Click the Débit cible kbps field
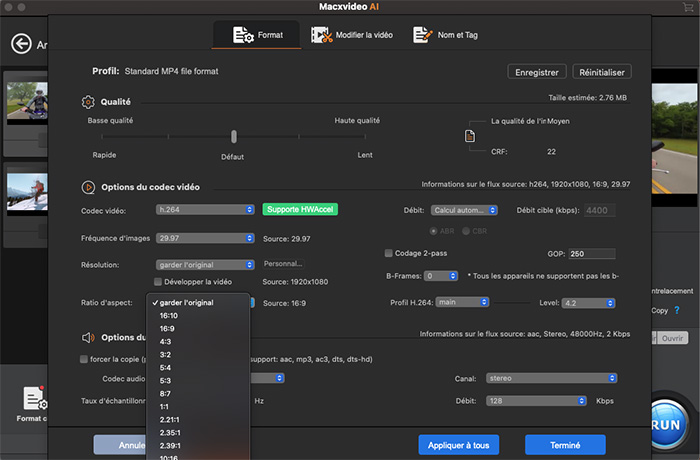This screenshot has height=460, width=700. [600, 210]
